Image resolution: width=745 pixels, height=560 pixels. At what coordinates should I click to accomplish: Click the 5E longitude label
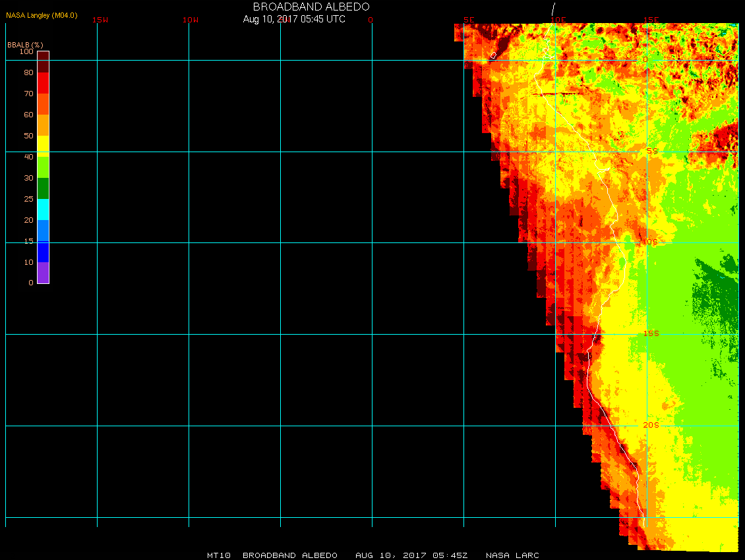point(469,20)
